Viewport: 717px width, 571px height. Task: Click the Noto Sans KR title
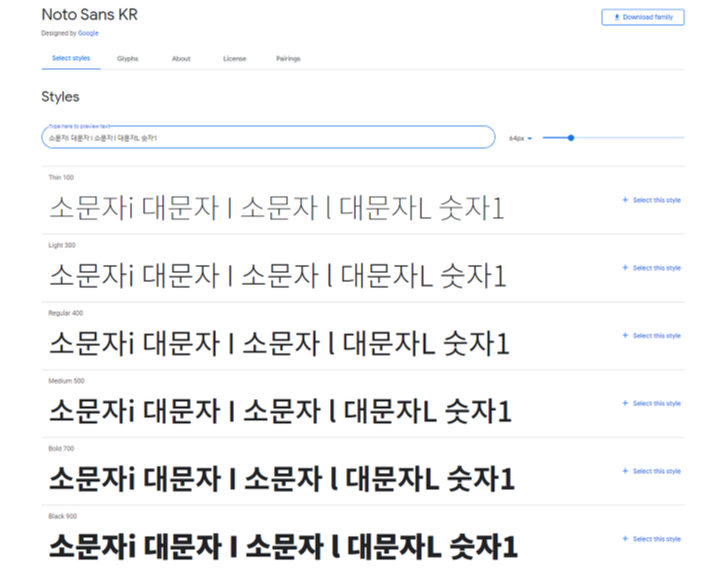point(90,15)
